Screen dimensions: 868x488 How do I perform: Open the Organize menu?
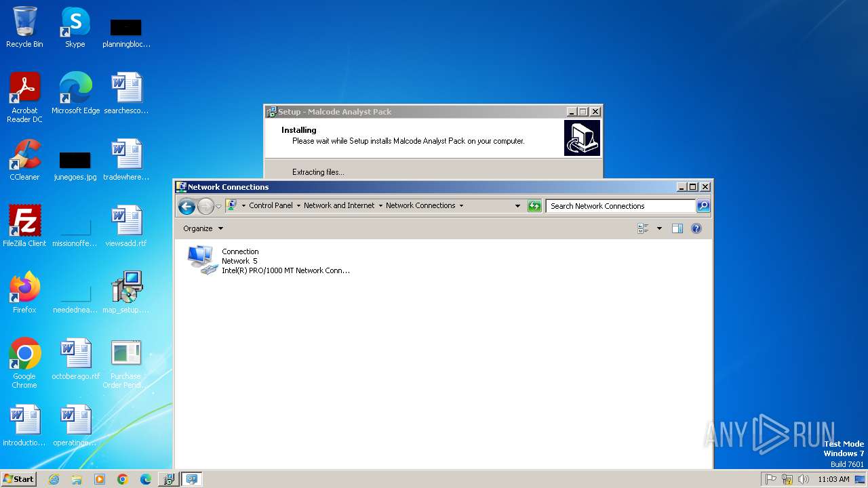(x=203, y=228)
